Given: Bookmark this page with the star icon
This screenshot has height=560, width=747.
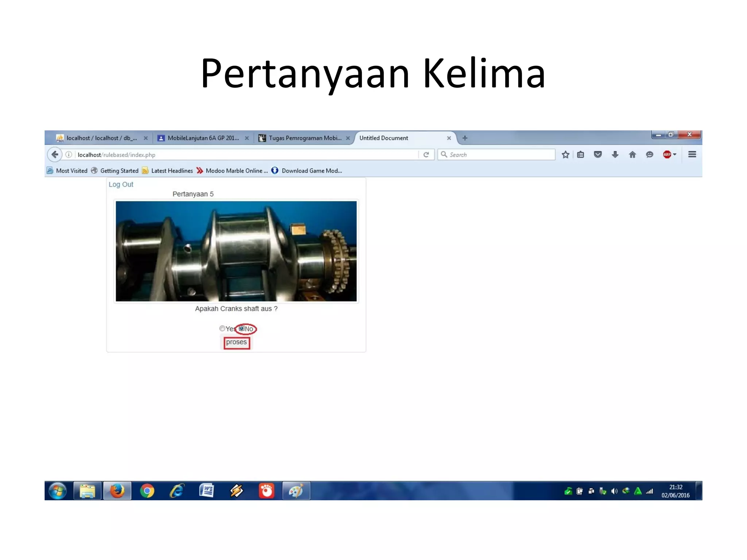Looking at the screenshot, I should (x=565, y=155).
